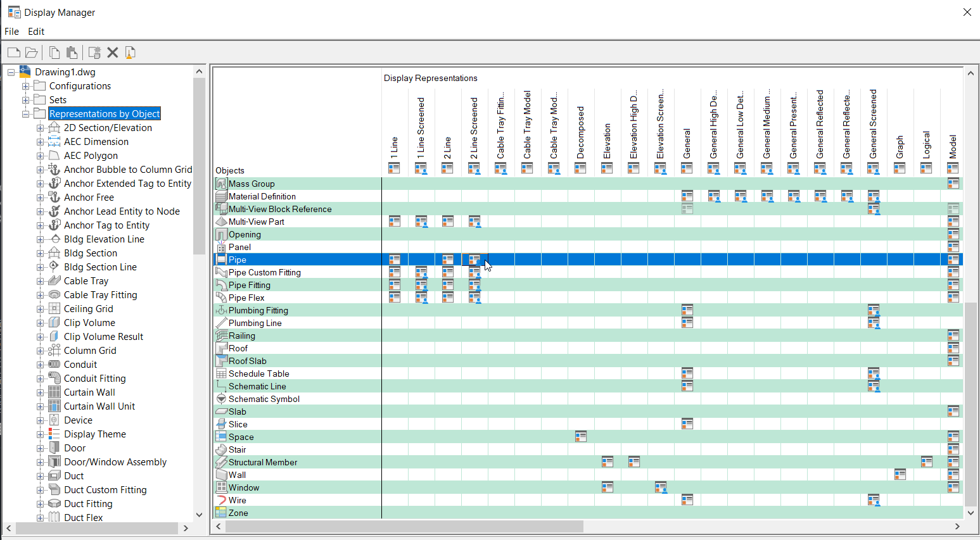Expand the Display Theme tree node
The width and height of the screenshot is (980, 540).
click(41, 434)
